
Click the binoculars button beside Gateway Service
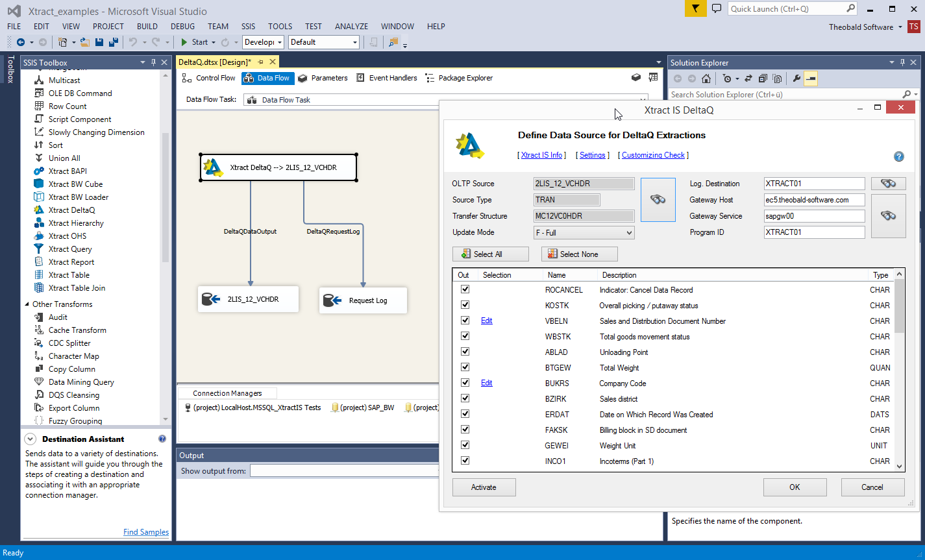888,216
